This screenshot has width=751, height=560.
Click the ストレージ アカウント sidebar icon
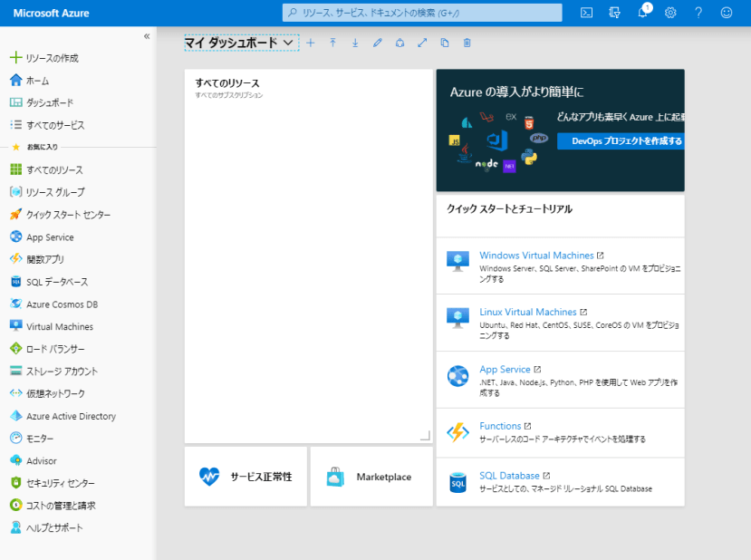tap(15, 371)
